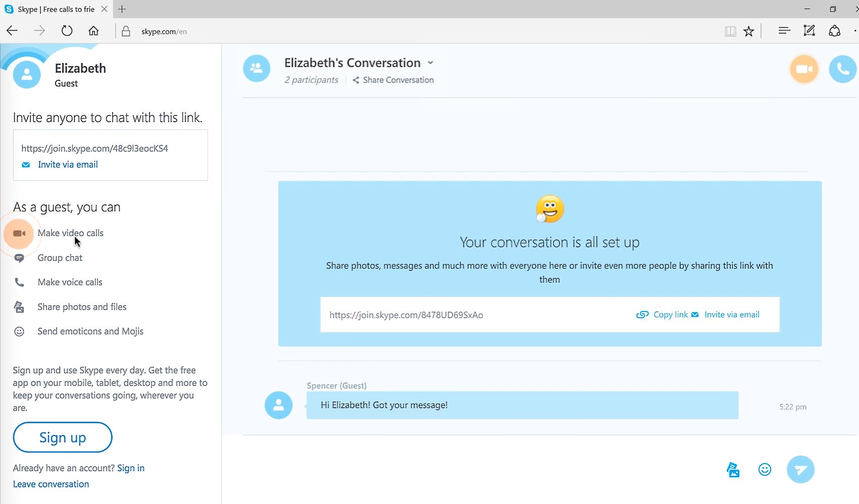
Task: Click the padlock site info icon
Action: [126, 31]
